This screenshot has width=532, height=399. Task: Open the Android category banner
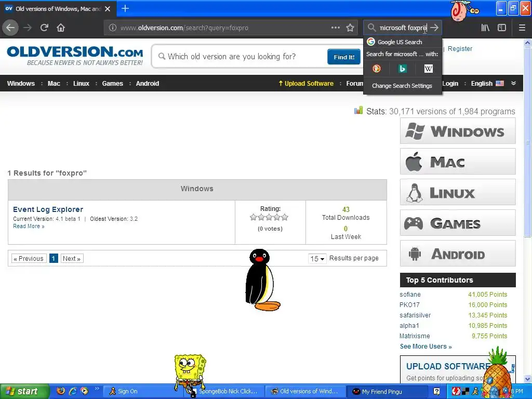pos(458,254)
